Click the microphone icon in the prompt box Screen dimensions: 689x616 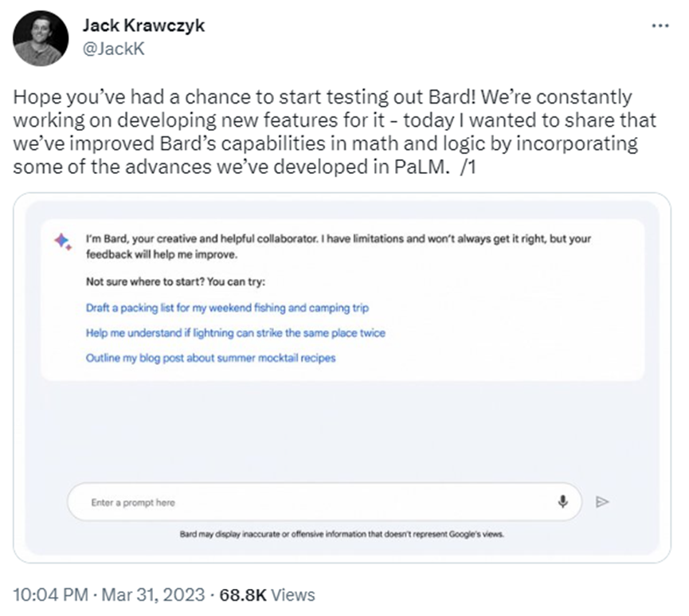(562, 501)
